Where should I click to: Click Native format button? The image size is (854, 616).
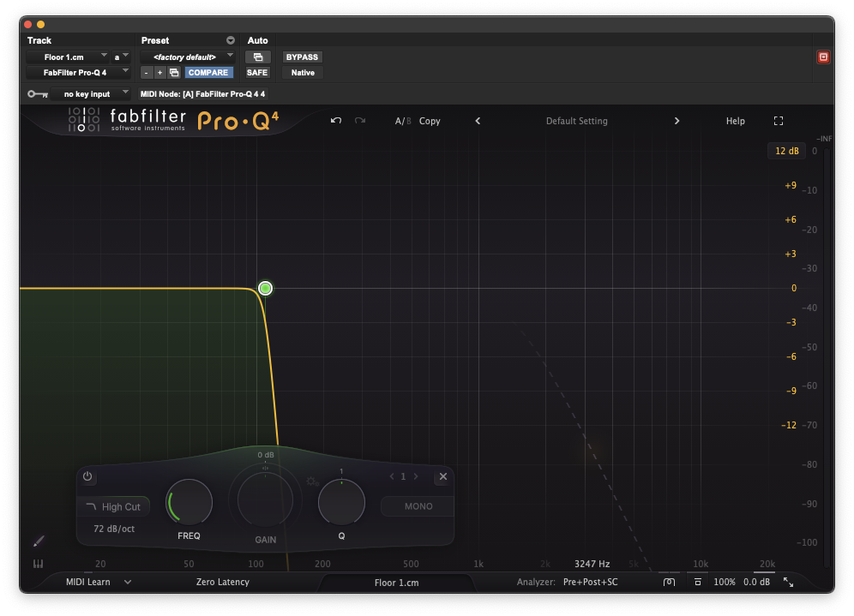pos(303,72)
